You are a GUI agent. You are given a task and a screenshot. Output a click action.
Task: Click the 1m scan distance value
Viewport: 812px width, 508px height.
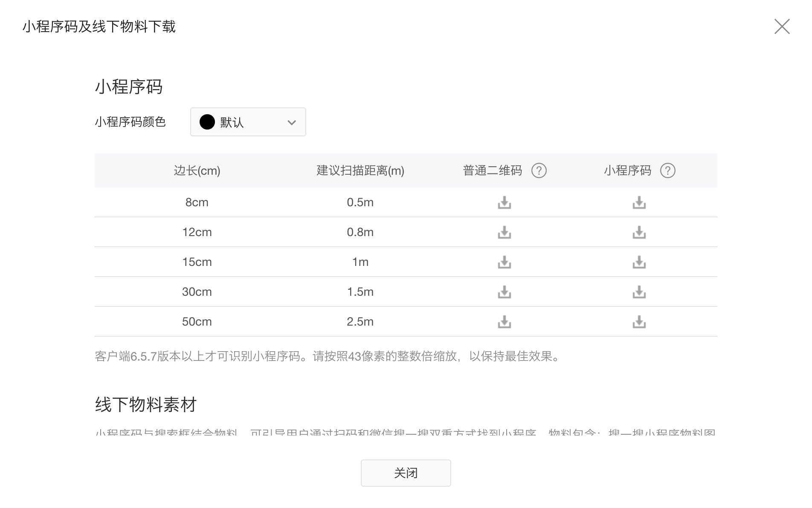click(360, 262)
